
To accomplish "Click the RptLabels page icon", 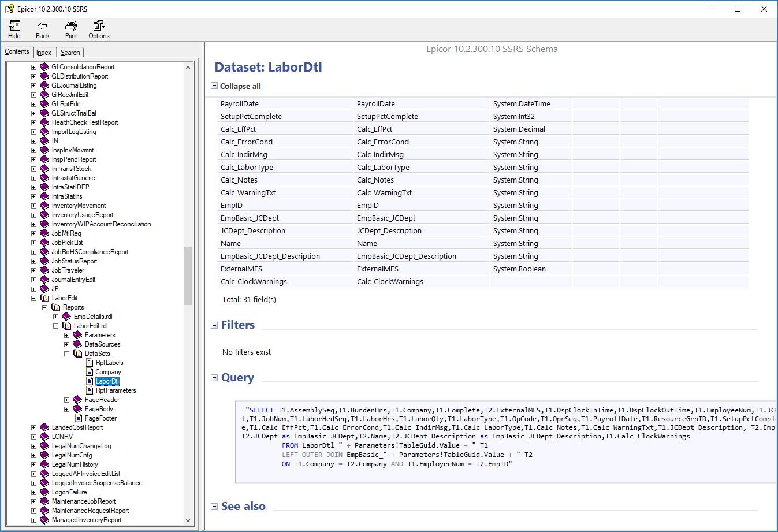I will (x=90, y=363).
